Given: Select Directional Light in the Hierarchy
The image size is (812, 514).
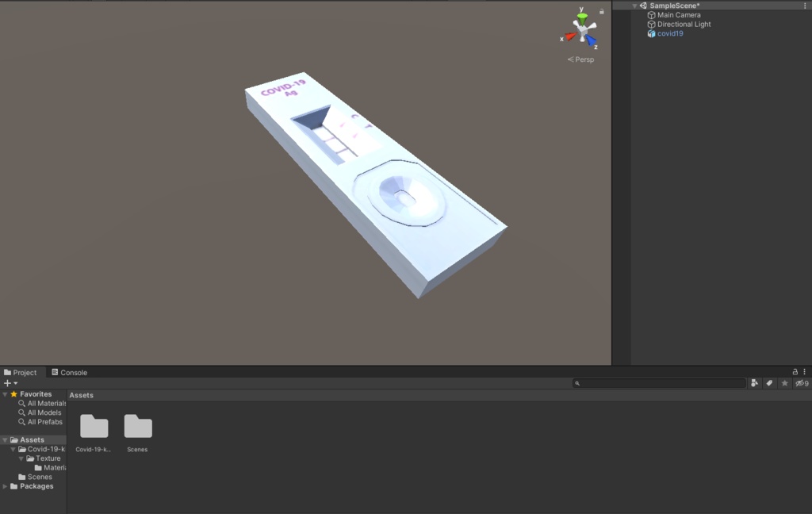Looking at the screenshot, I should pyautogui.click(x=684, y=25).
